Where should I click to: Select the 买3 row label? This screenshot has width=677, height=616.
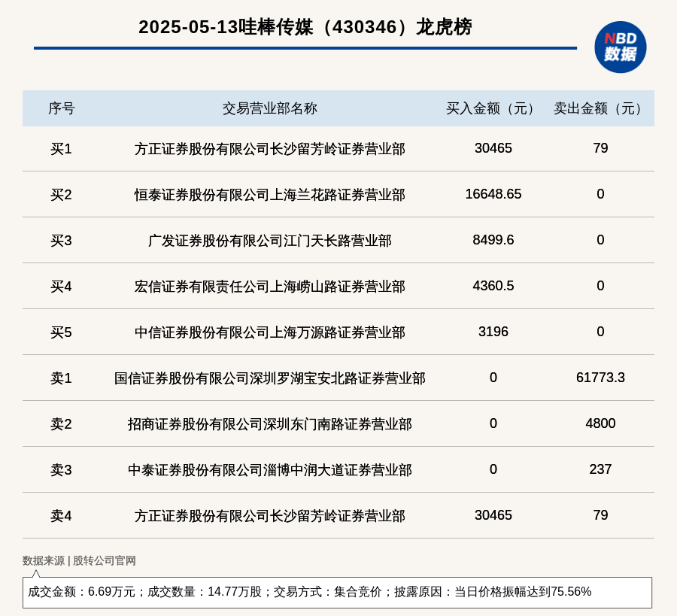pos(62,241)
